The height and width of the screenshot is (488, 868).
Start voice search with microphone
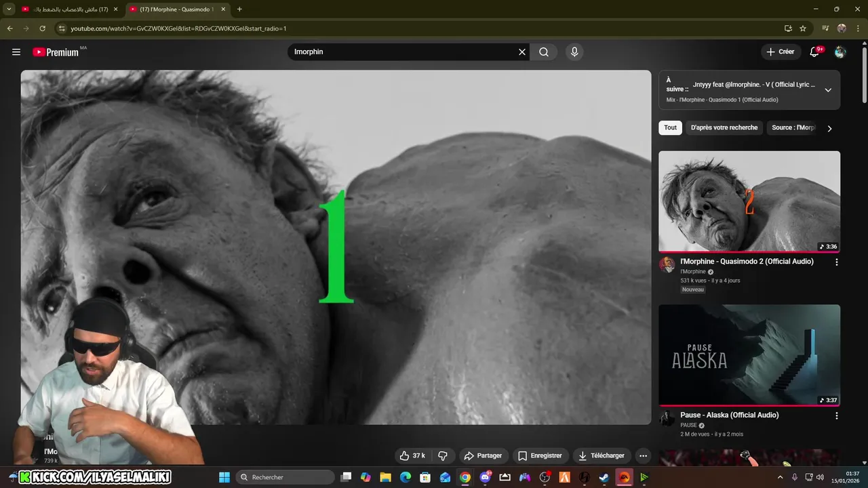574,52
